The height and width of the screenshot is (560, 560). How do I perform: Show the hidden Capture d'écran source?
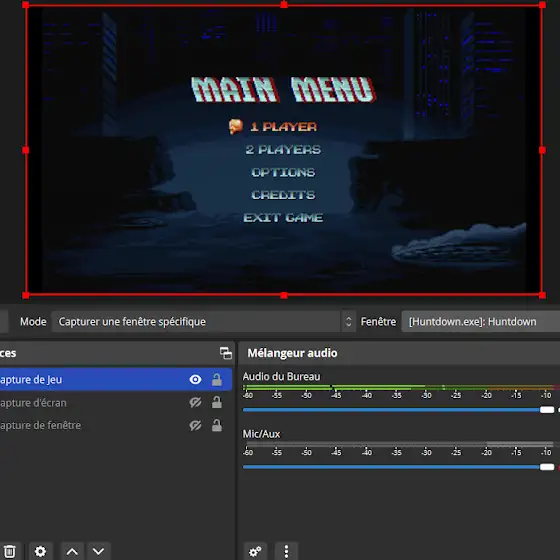coord(195,402)
